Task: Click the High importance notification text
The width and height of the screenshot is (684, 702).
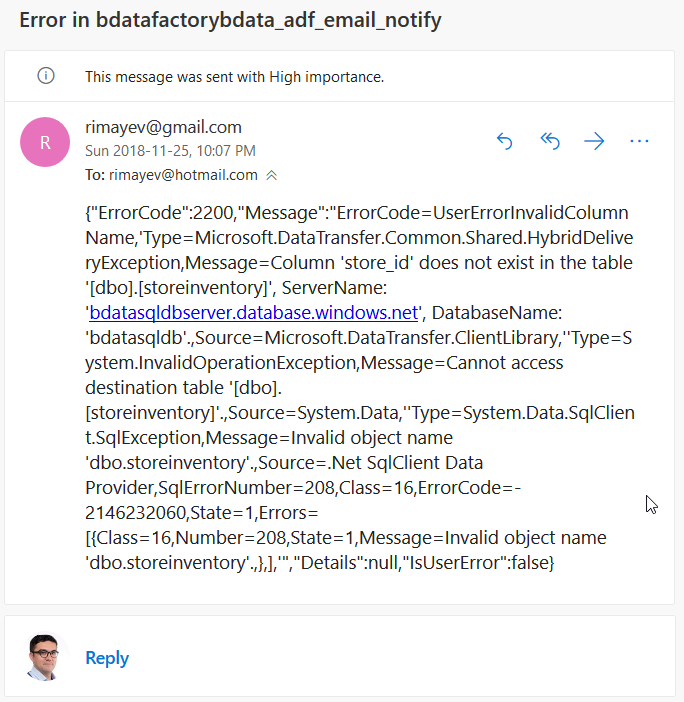Action: 234,76
